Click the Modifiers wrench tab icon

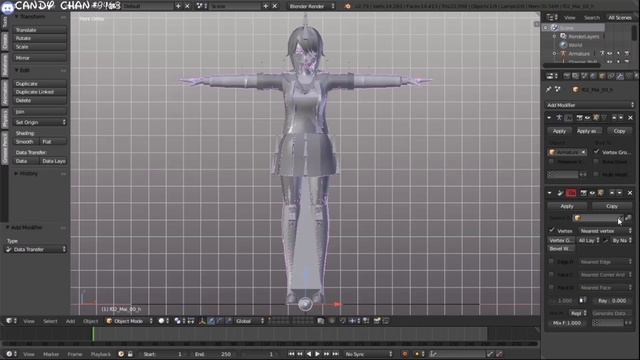[620, 76]
